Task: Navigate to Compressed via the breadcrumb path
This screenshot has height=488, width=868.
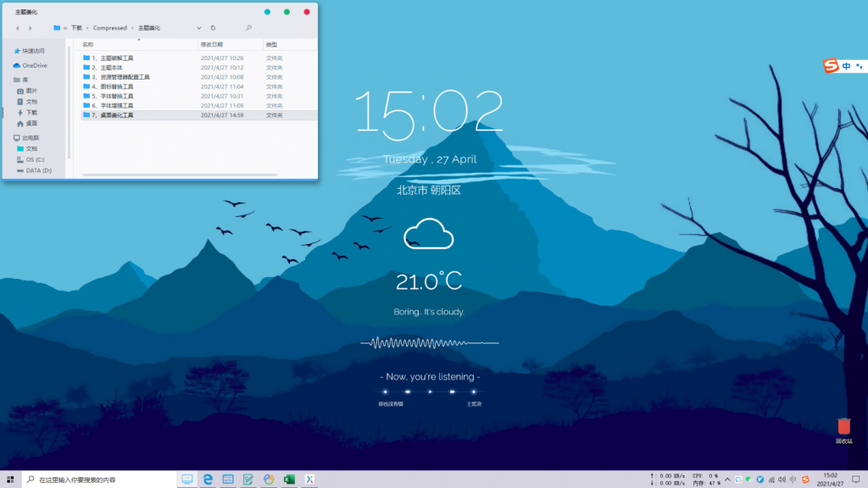Action: point(110,28)
